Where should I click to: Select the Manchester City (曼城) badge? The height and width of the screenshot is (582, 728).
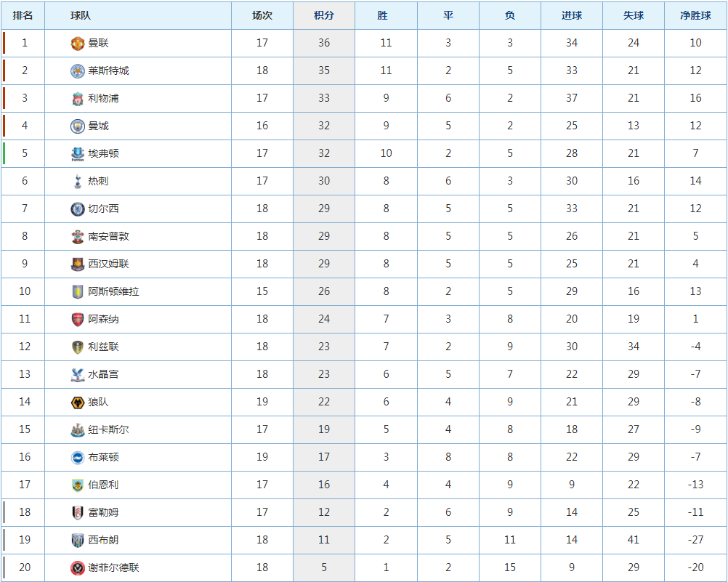click(x=78, y=126)
